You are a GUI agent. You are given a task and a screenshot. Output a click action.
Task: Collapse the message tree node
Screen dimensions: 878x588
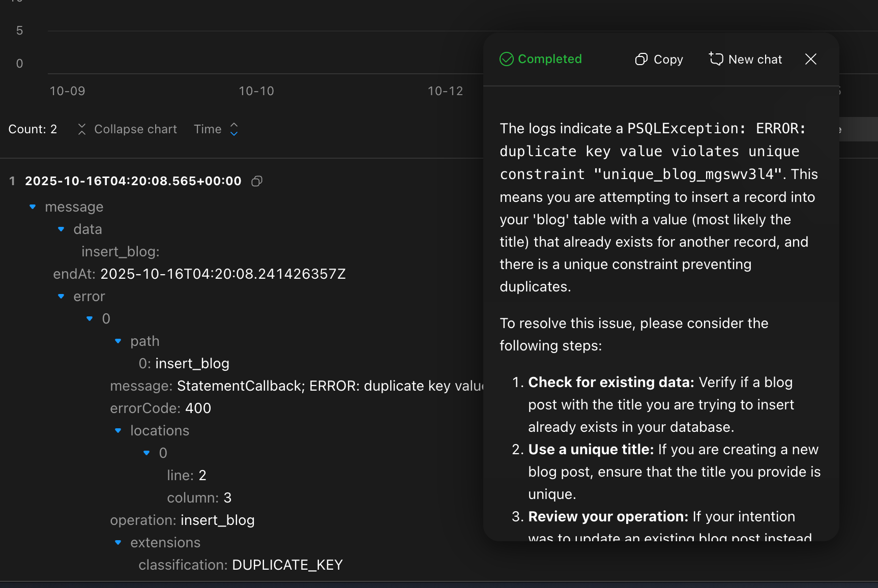[33, 207]
